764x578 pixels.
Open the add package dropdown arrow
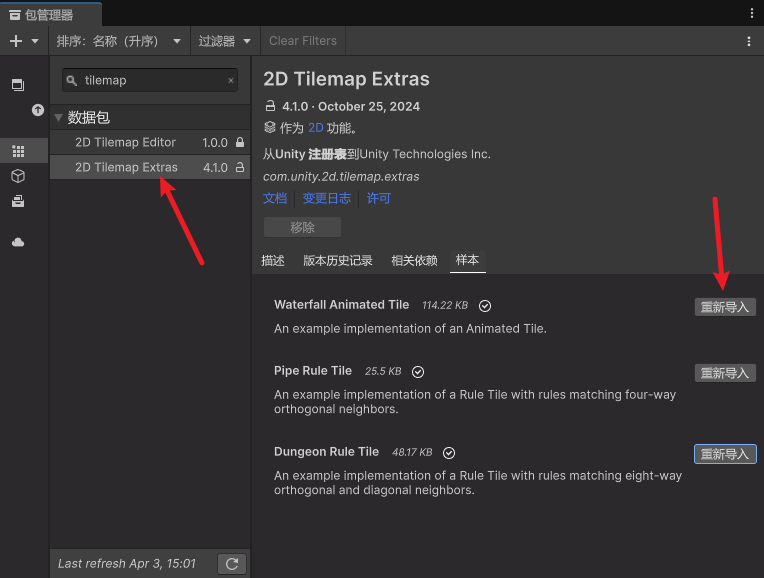[35, 41]
